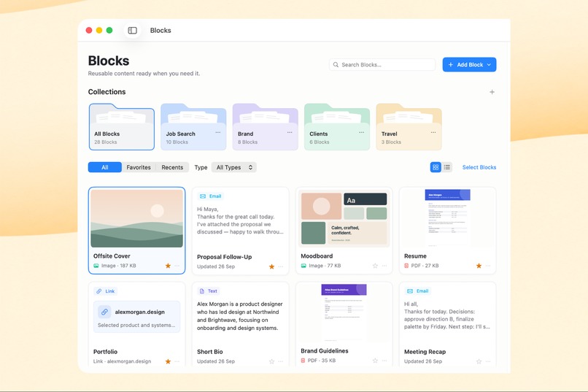This screenshot has height=392, width=588.
Task: Select the Recents filter tab
Action: pos(172,167)
